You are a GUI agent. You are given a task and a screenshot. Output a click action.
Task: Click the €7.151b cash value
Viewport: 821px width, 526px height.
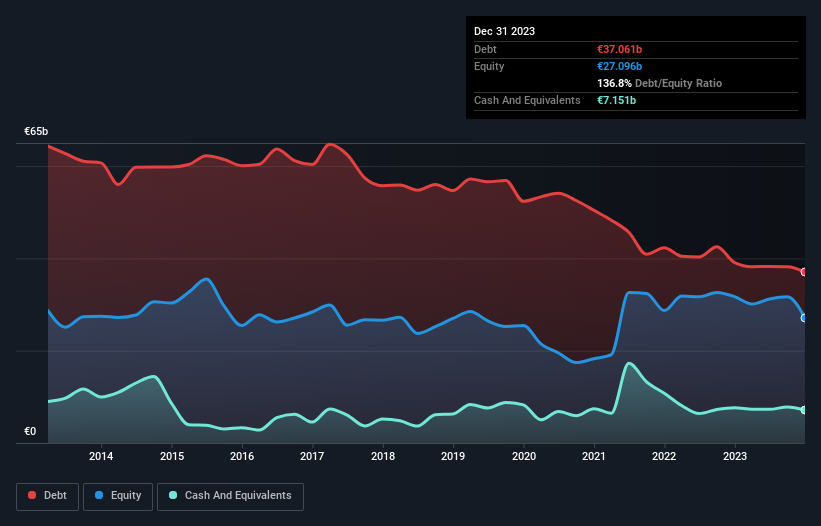tap(616, 100)
